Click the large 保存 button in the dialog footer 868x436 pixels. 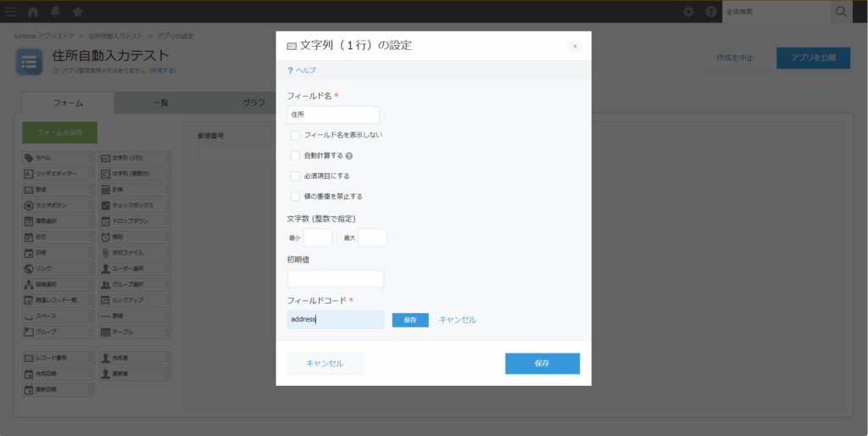542,363
